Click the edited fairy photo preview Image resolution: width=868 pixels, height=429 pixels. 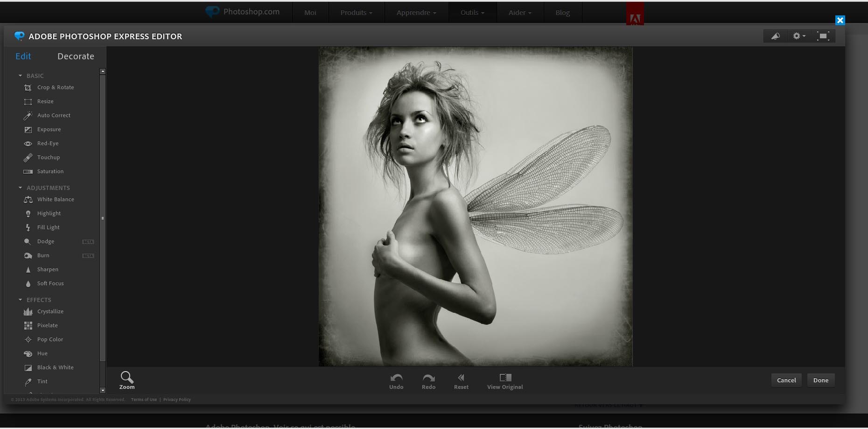click(476, 206)
